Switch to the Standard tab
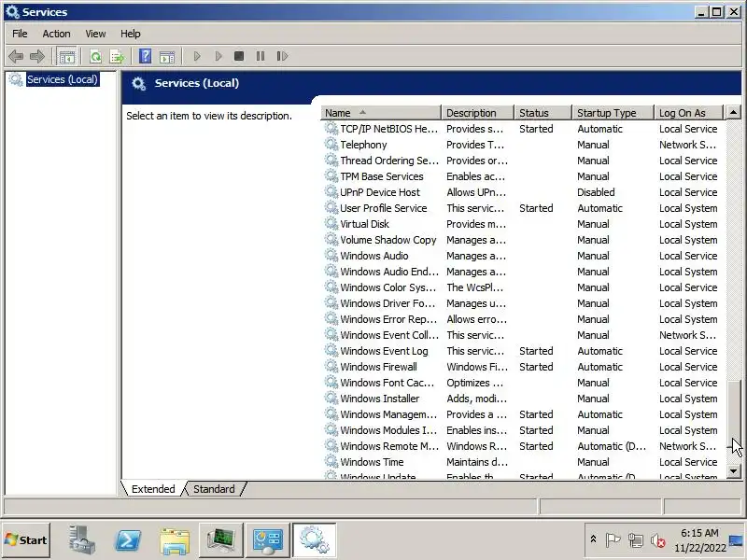 click(x=214, y=489)
